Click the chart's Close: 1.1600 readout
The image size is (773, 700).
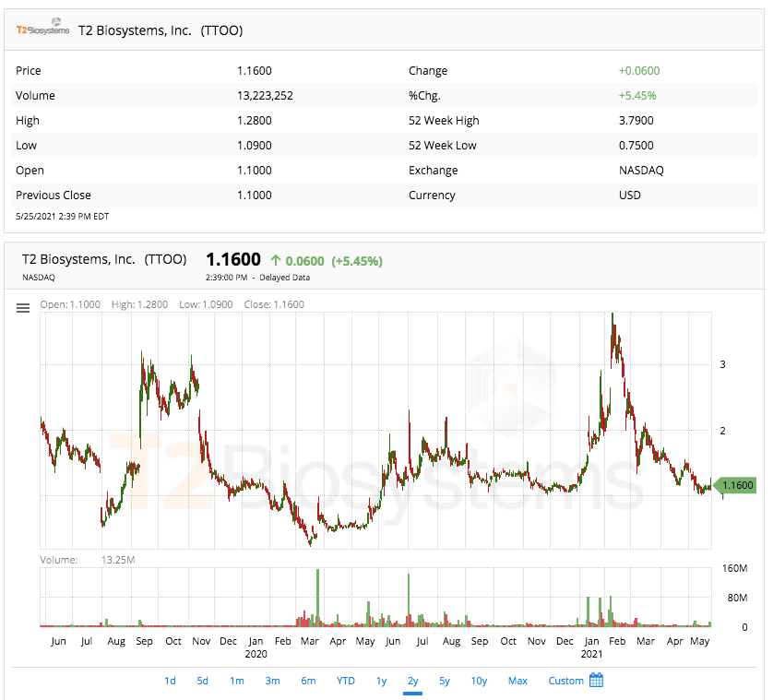(x=274, y=304)
